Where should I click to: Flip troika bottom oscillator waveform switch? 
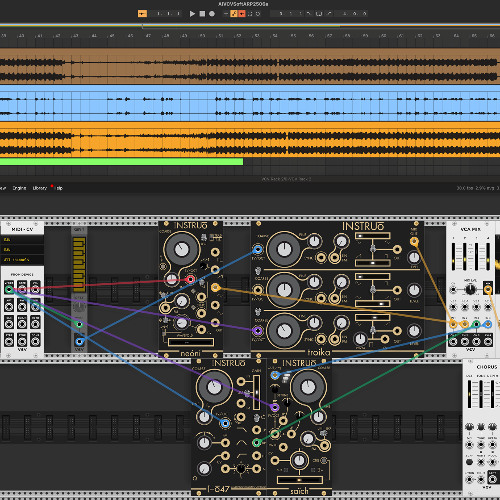[x=373, y=330]
